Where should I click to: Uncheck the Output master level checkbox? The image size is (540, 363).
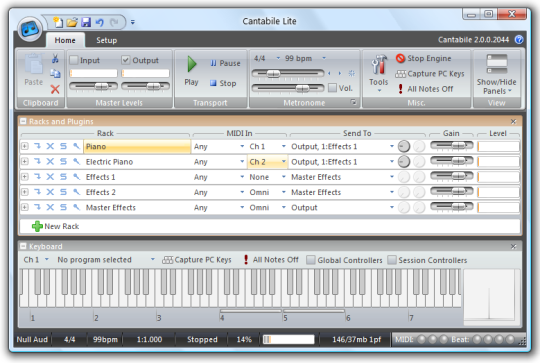(x=125, y=60)
